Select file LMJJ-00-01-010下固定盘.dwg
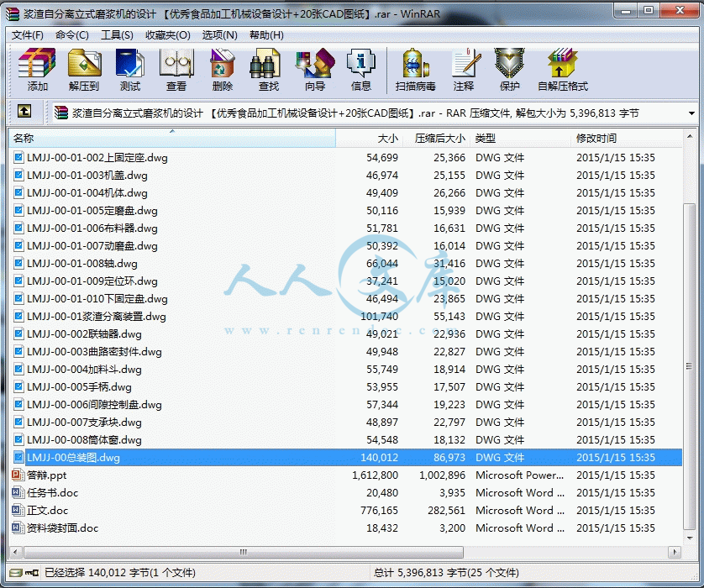The height and width of the screenshot is (588, 704). coord(97,299)
